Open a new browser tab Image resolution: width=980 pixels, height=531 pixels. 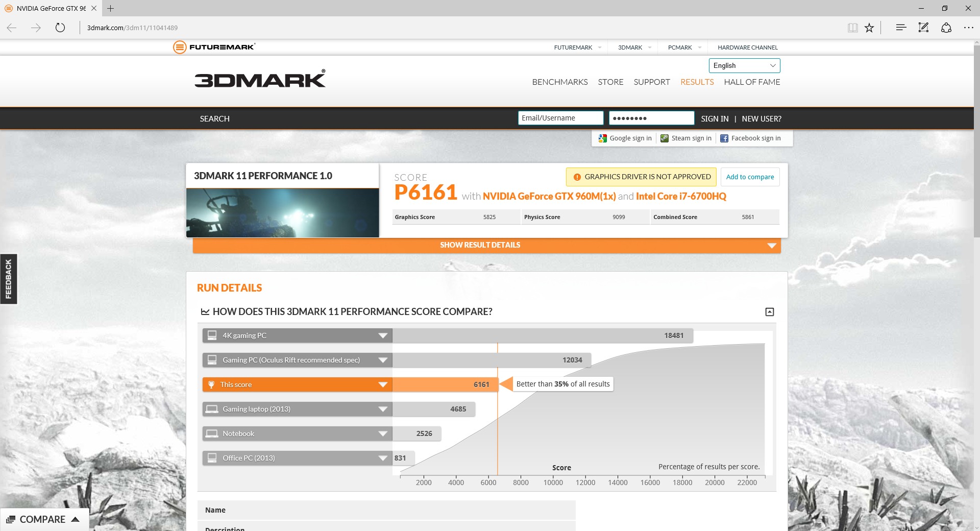coord(110,8)
